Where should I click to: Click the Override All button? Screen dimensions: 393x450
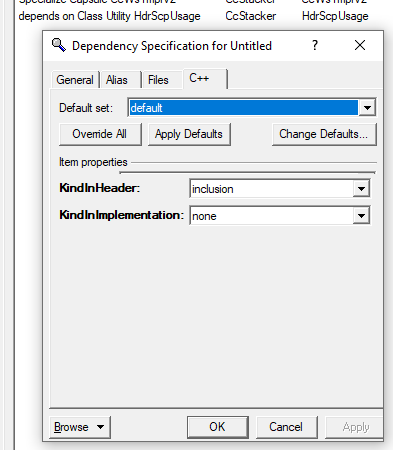pyautogui.click(x=100, y=134)
